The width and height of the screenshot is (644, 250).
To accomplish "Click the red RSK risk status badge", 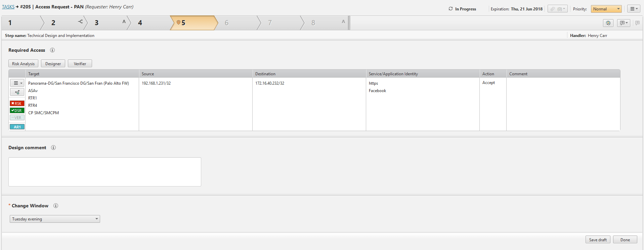I will [x=17, y=103].
